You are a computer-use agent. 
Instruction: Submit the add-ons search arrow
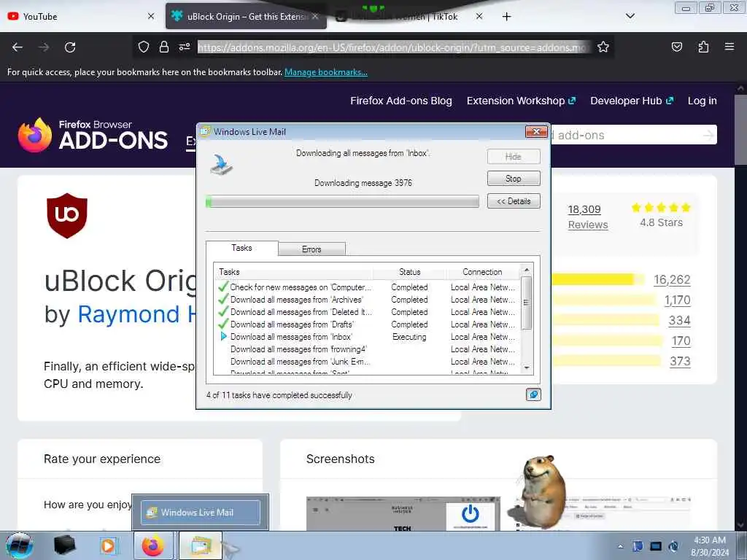(709, 135)
